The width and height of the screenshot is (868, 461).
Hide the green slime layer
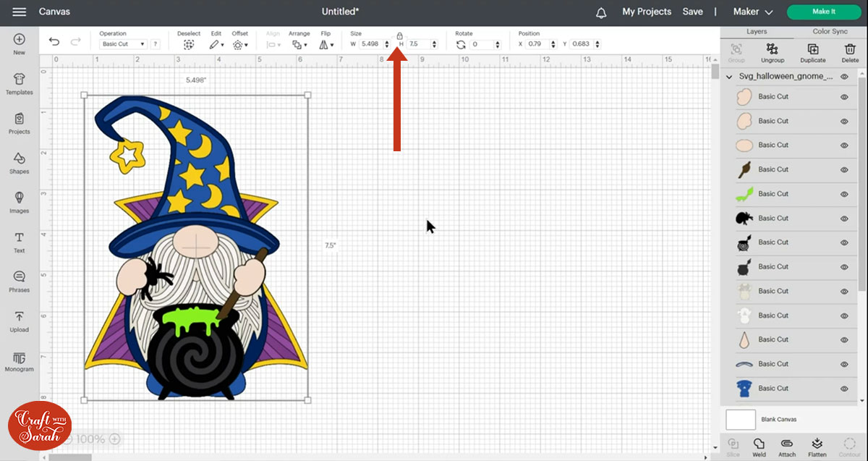(x=844, y=194)
